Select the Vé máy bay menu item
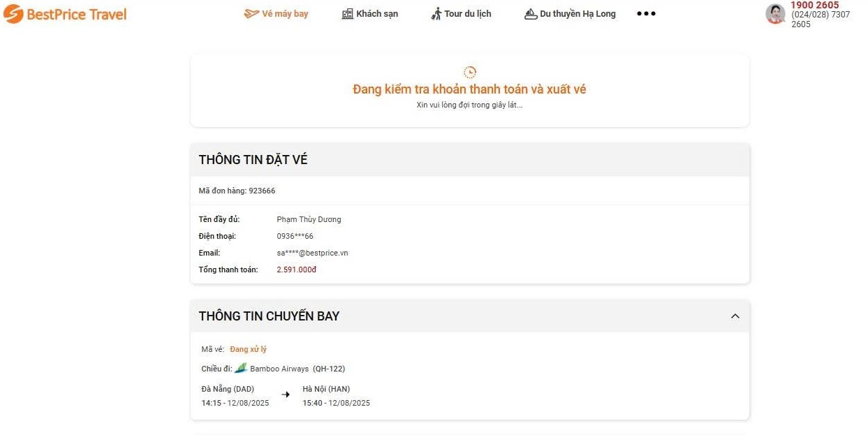 click(x=283, y=13)
